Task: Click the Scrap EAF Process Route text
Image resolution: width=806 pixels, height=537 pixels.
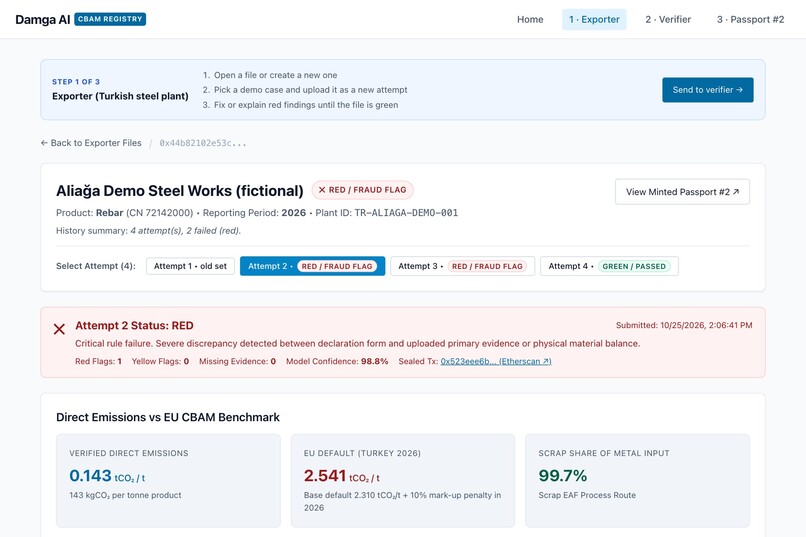Action: [x=587, y=495]
